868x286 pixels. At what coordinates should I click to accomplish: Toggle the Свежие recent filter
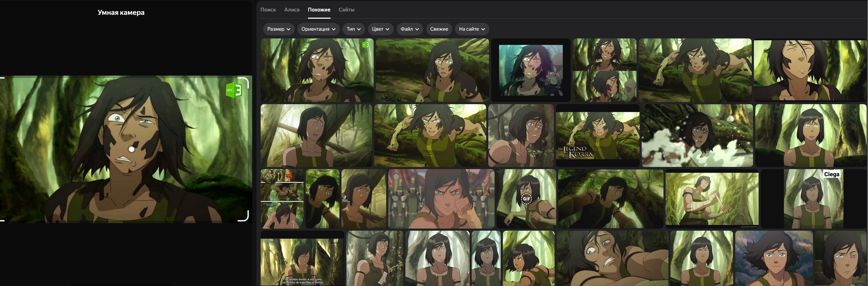click(439, 29)
